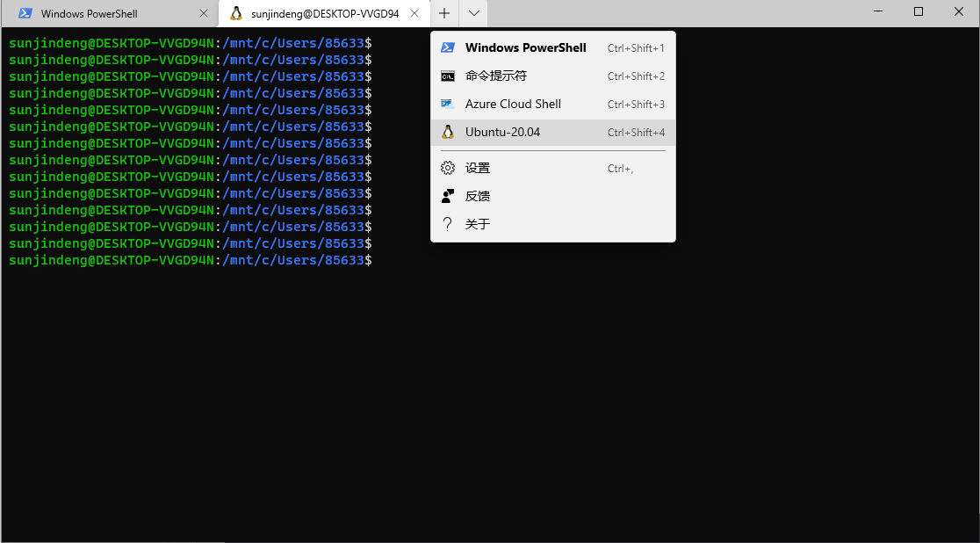Screen dimensions: 980x543
Task: Select the Azure Cloud Shell icon
Action: pyautogui.click(x=449, y=104)
